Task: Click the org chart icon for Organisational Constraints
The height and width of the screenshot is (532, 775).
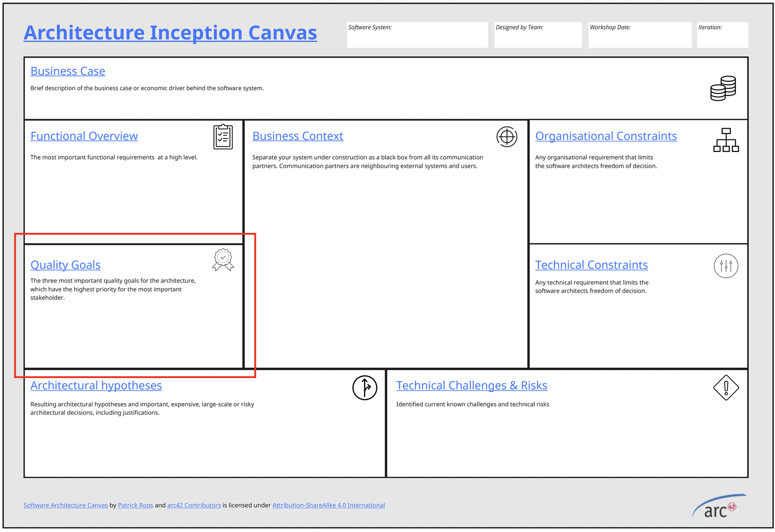Action: (x=726, y=140)
